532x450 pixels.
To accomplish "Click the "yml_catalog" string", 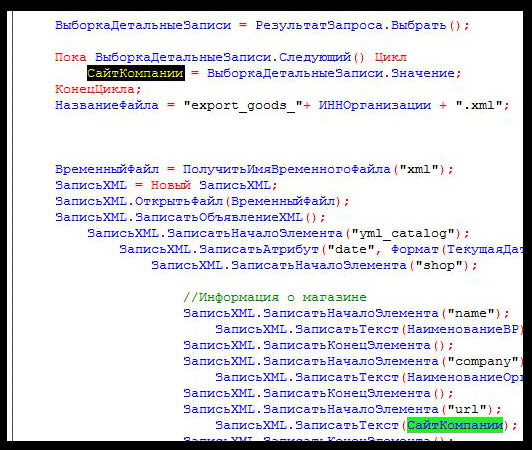I will tap(403, 233).
